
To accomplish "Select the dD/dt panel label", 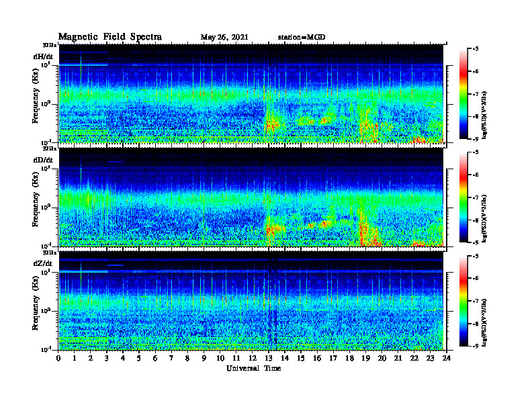I will pyautogui.click(x=43, y=160).
